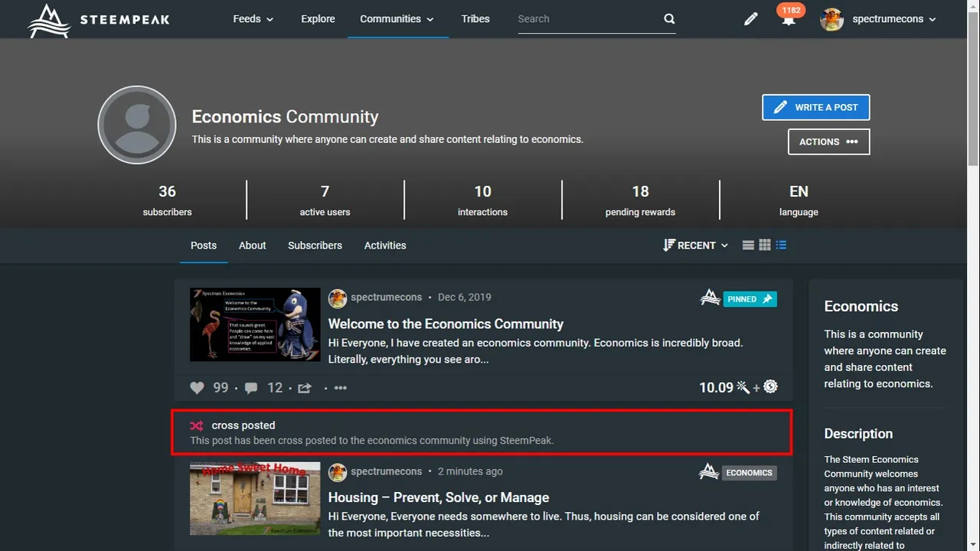Select the detailed list view icon
980x551 pixels.
click(781, 246)
